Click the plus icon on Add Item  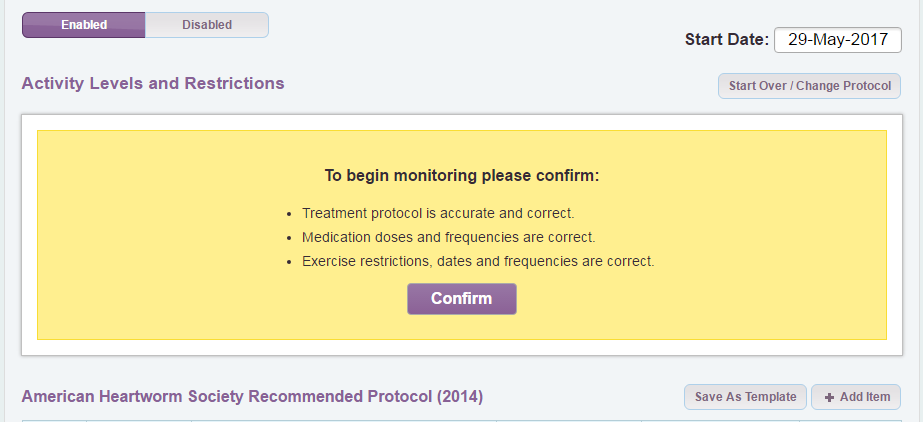829,397
